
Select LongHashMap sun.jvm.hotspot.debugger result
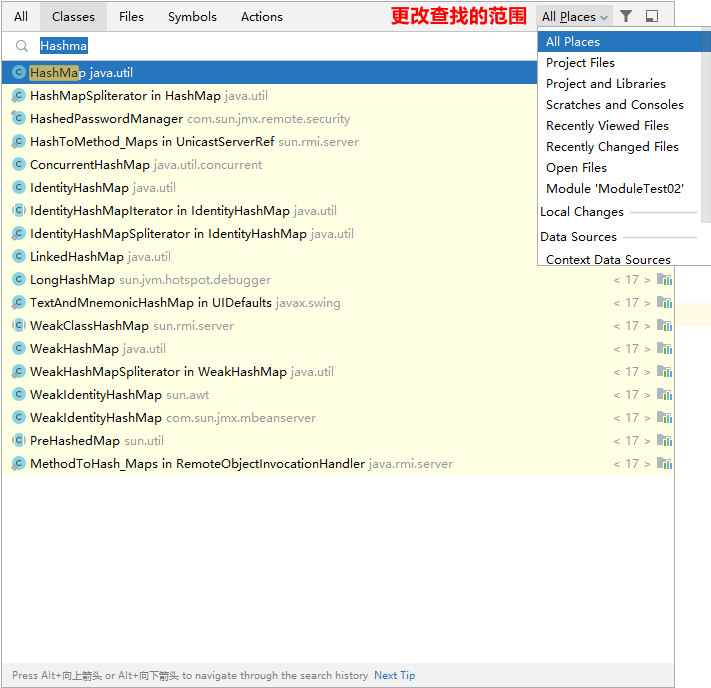(338, 280)
